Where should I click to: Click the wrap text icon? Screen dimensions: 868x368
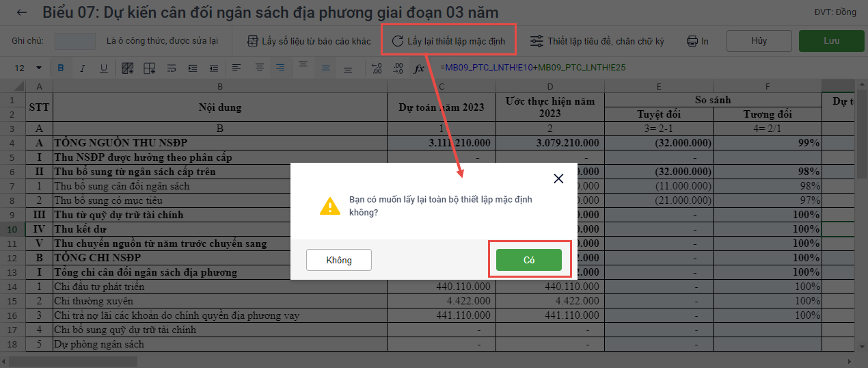click(x=172, y=68)
